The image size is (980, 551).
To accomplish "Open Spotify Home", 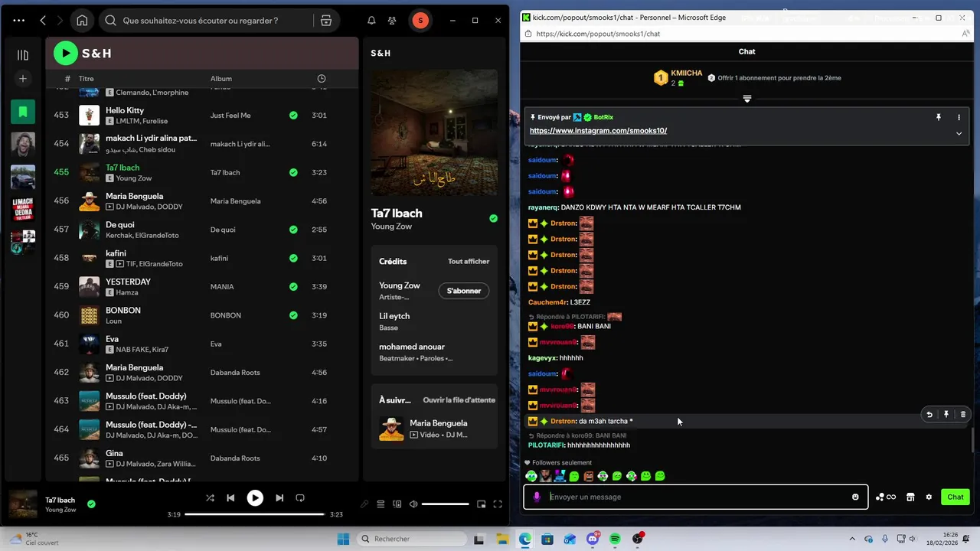I will [x=82, y=21].
